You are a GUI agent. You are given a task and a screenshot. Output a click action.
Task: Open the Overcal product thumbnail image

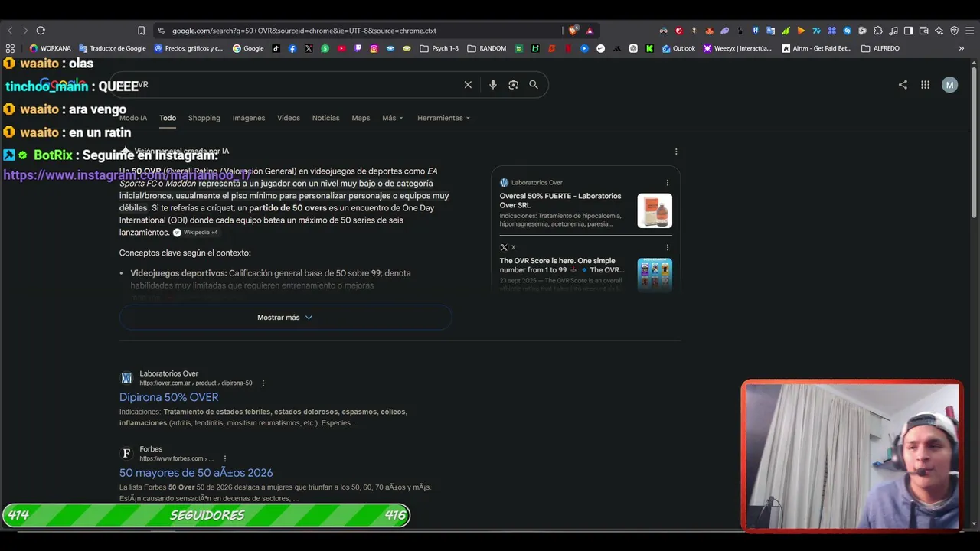click(655, 210)
